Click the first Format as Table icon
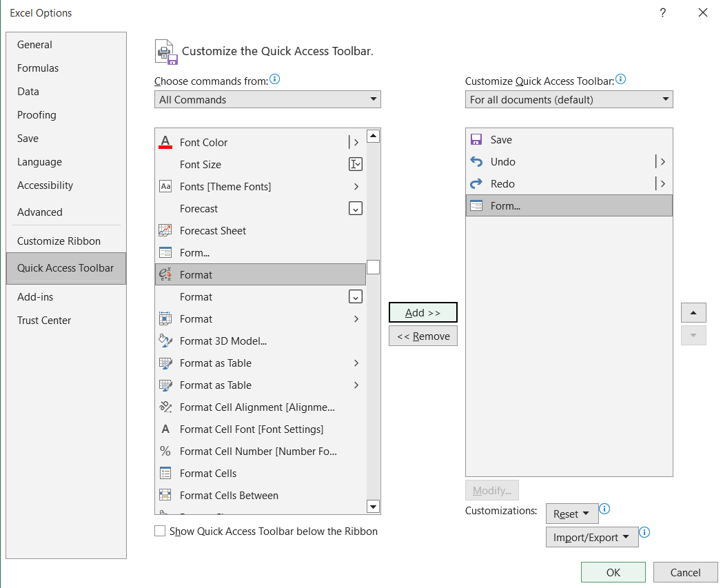This screenshot has width=723, height=588. [165, 363]
